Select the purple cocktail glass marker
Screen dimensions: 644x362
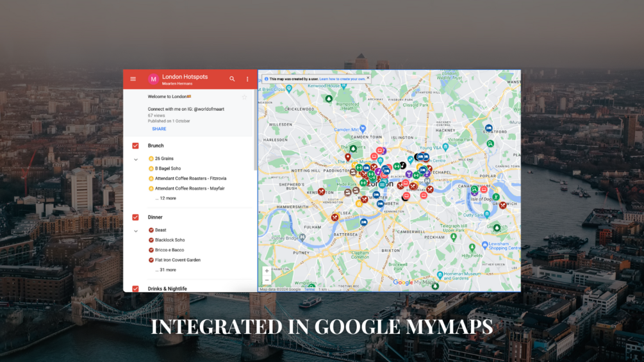click(409, 174)
